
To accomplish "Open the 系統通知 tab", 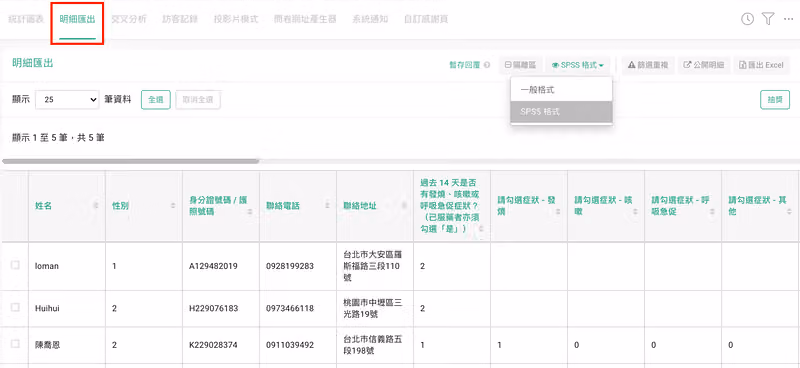I will pyautogui.click(x=370, y=19).
